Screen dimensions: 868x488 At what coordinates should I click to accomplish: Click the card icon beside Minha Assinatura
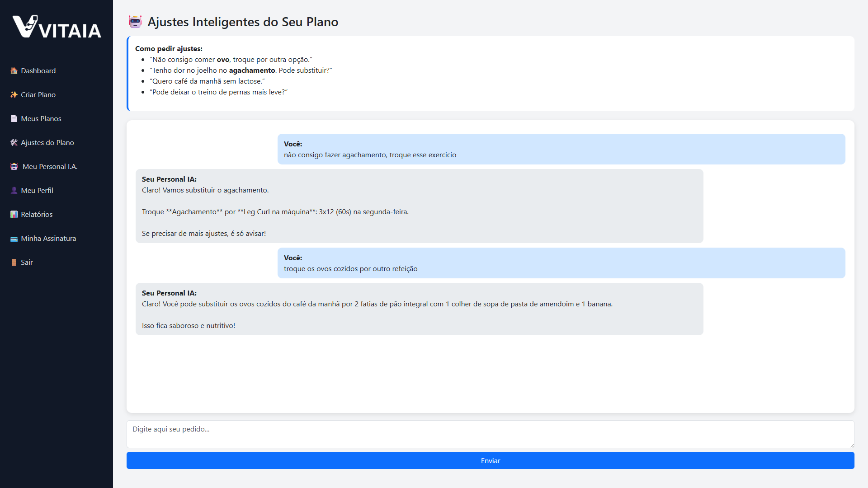pyautogui.click(x=14, y=239)
